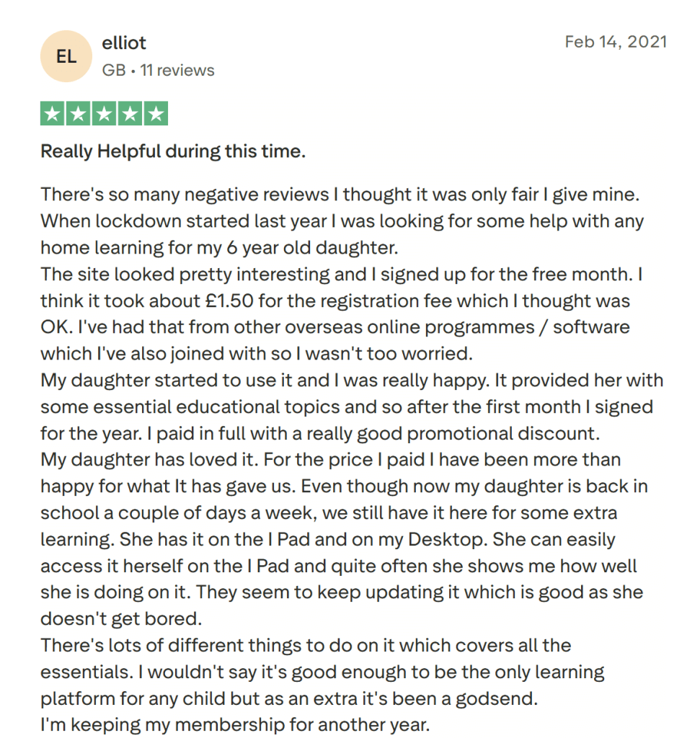This screenshot has height=738, width=700.
Task: Click the GB country label
Action: coord(113,71)
